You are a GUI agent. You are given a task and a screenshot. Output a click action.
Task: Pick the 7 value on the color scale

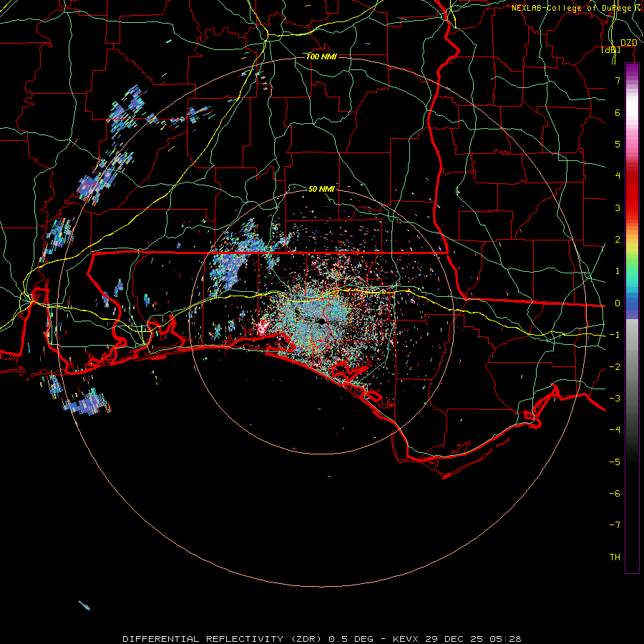click(x=618, y=81)
